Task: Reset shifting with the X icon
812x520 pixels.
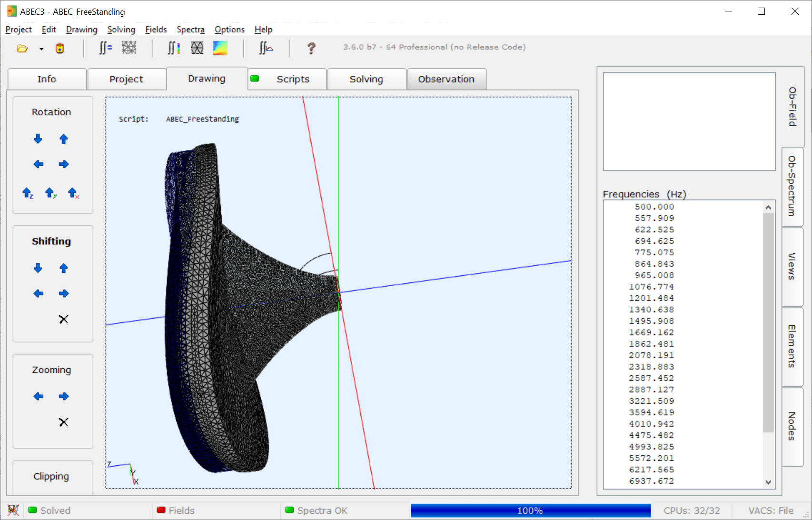Action: pyautogui.click(x=63, y=319)
